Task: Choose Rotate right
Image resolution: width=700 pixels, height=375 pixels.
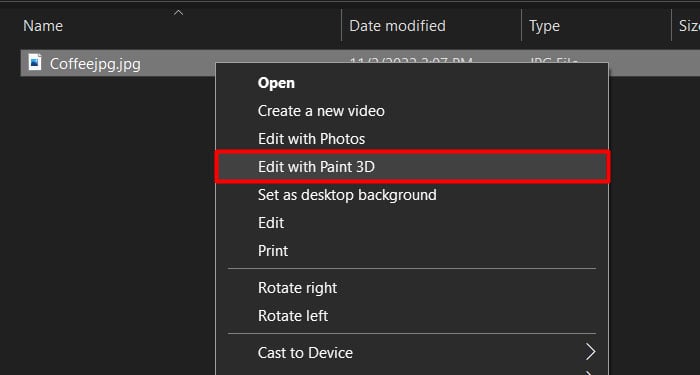Action: (412, 288)
